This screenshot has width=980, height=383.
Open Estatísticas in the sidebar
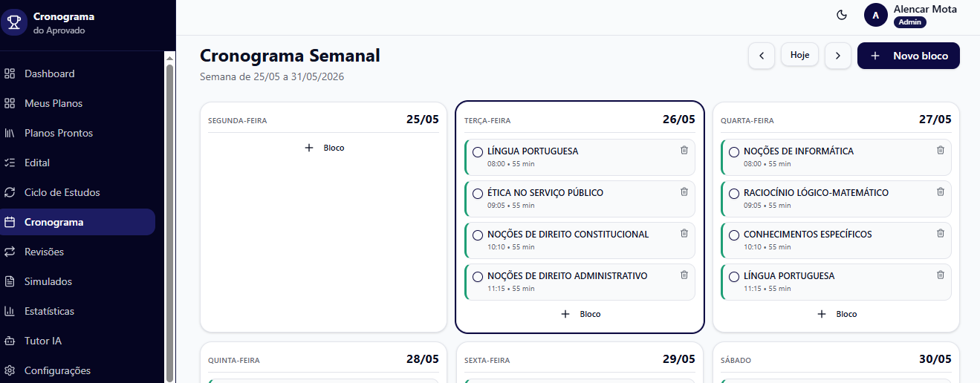click(x=77, y=311)
